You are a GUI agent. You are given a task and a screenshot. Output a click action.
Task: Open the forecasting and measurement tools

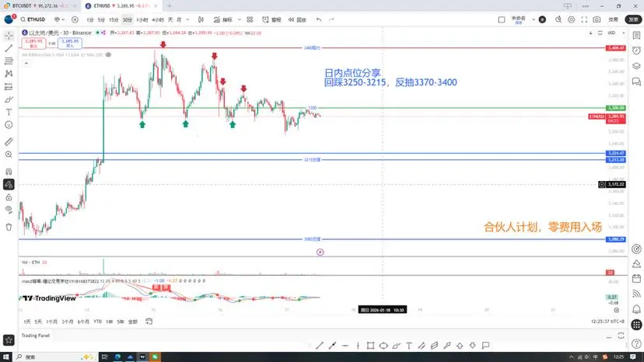[x=9, y=86]
